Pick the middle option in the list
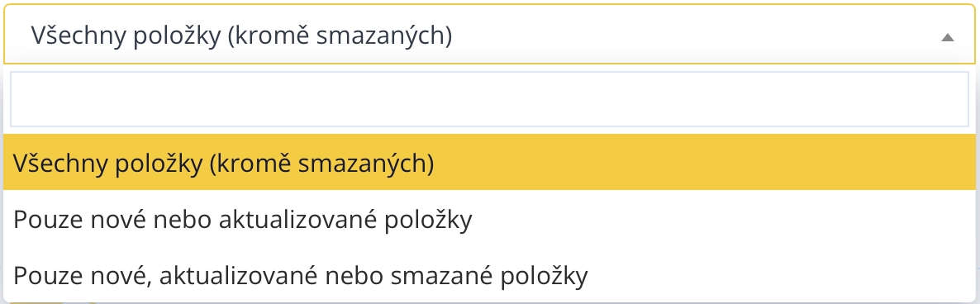Screen dimensions: 980x304 489,218
